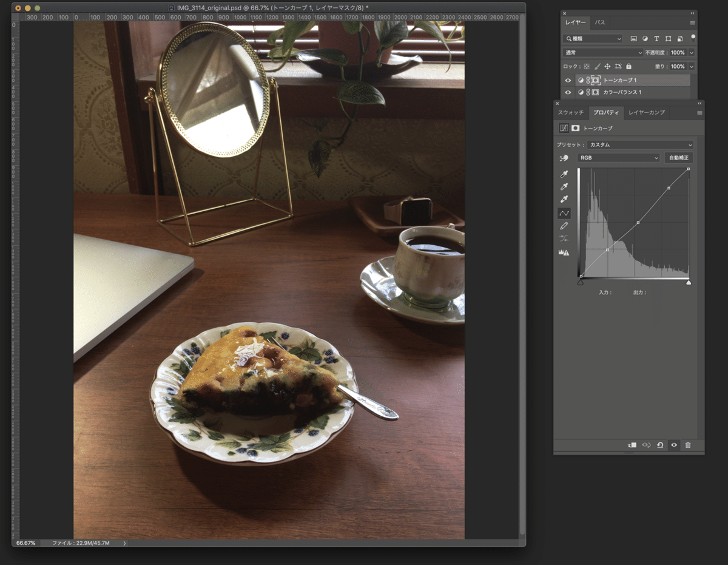728x565 pixels.
Task: Filter layers by shape layers icon
Action: pos(669,38)
